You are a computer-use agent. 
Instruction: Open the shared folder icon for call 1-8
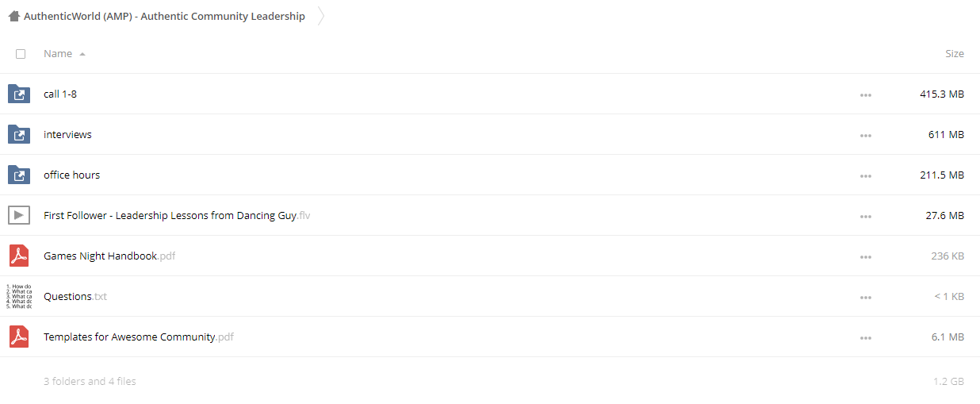[19, 94]
